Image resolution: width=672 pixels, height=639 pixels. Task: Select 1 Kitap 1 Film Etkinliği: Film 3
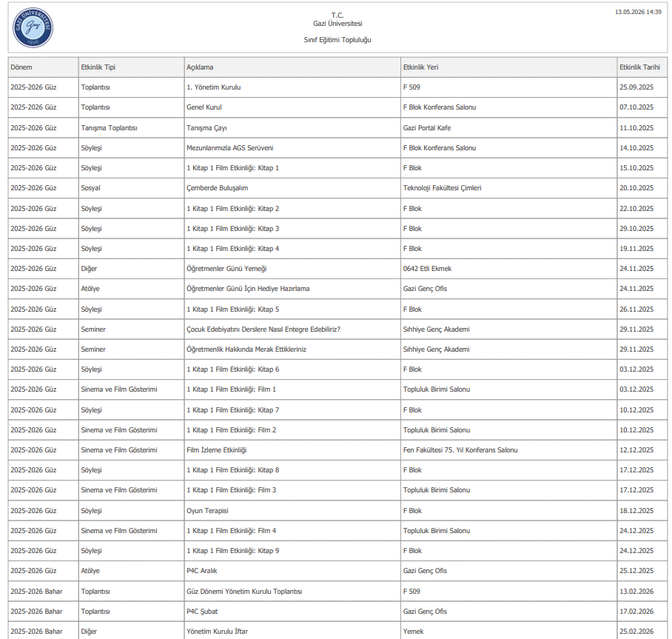click(x=292, y=490)
